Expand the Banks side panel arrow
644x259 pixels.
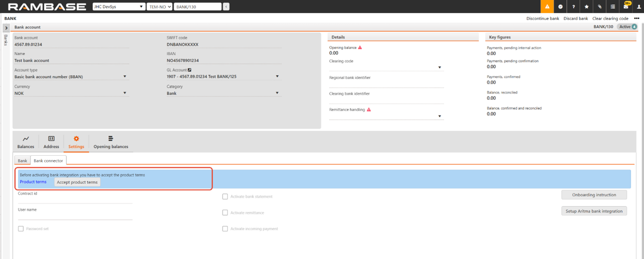coord(6,28)
